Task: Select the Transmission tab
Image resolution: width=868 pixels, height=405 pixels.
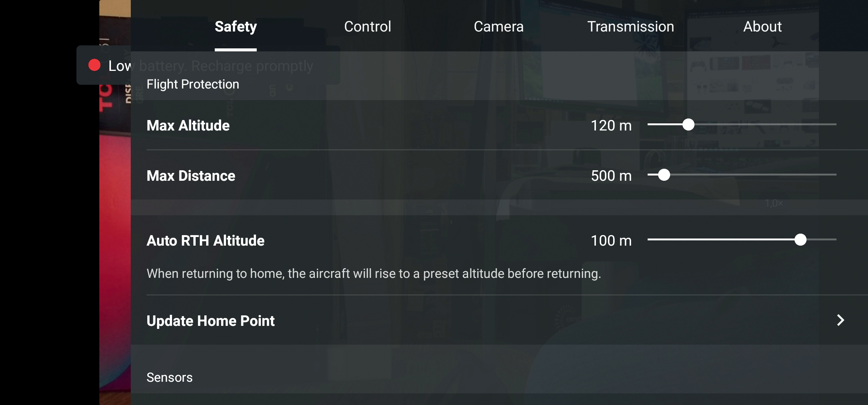Action: (630, 27)
